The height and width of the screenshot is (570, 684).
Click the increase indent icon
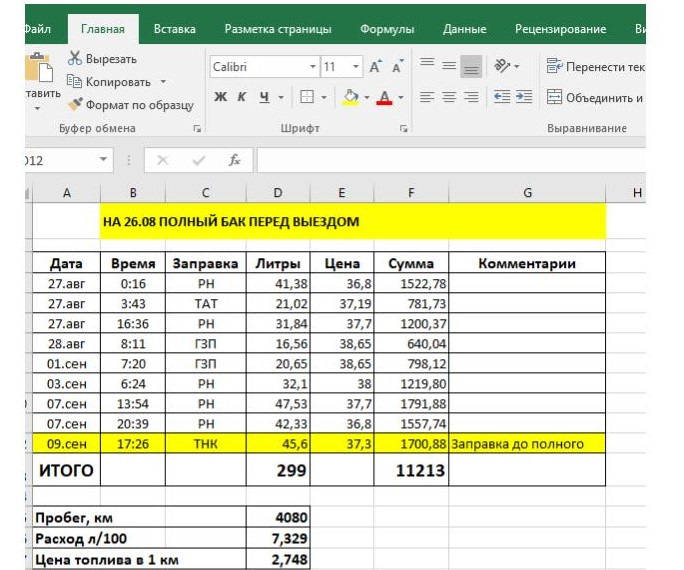[522, 97]
